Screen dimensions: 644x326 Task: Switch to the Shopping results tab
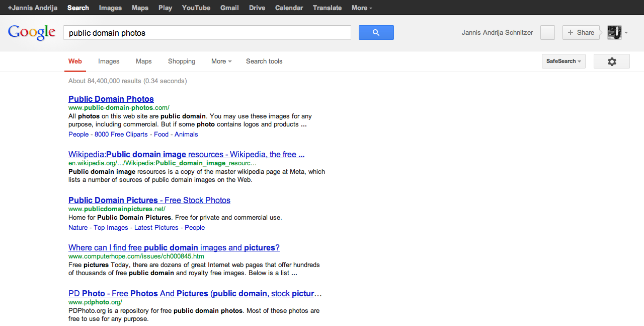click(182, 61)
